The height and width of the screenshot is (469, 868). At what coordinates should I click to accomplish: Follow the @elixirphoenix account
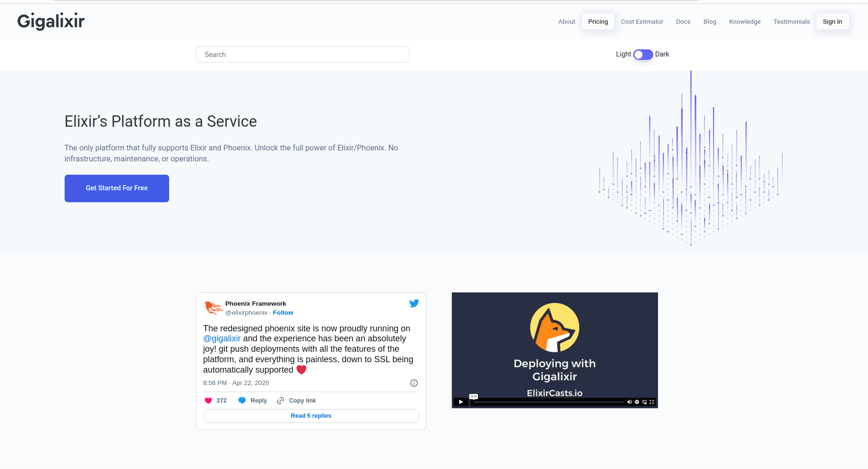click(283, 313)
